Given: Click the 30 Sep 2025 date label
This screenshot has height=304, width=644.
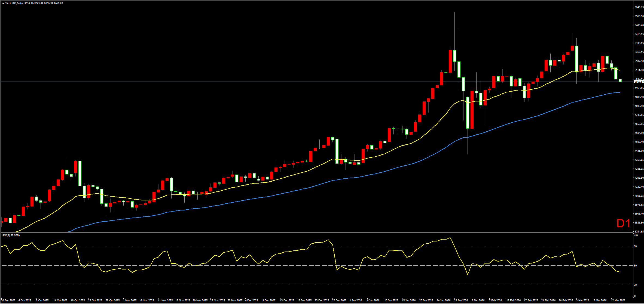Looking at the screenshot, I should point(8,300).
